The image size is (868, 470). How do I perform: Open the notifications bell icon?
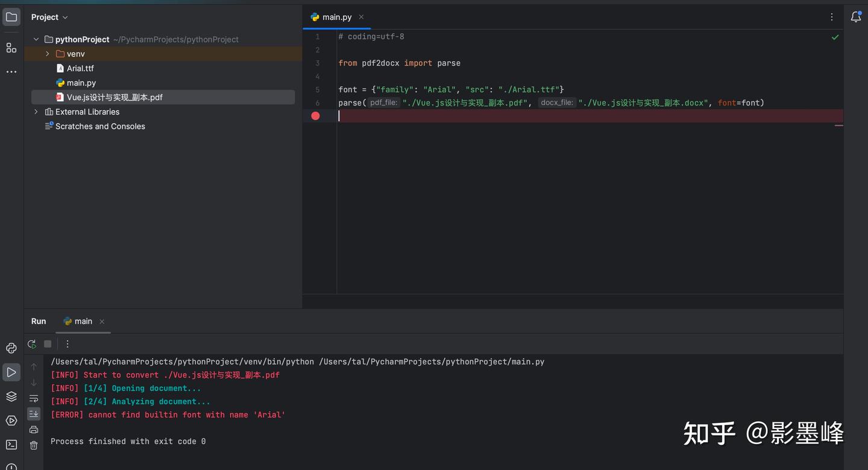click(x=856, y=17)
